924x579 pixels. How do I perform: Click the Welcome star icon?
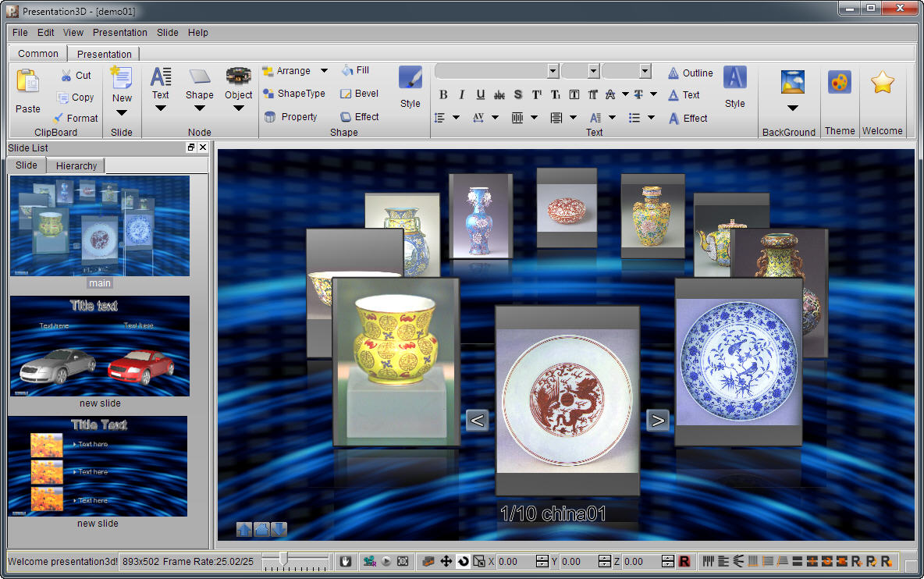(x=882, y=82)
